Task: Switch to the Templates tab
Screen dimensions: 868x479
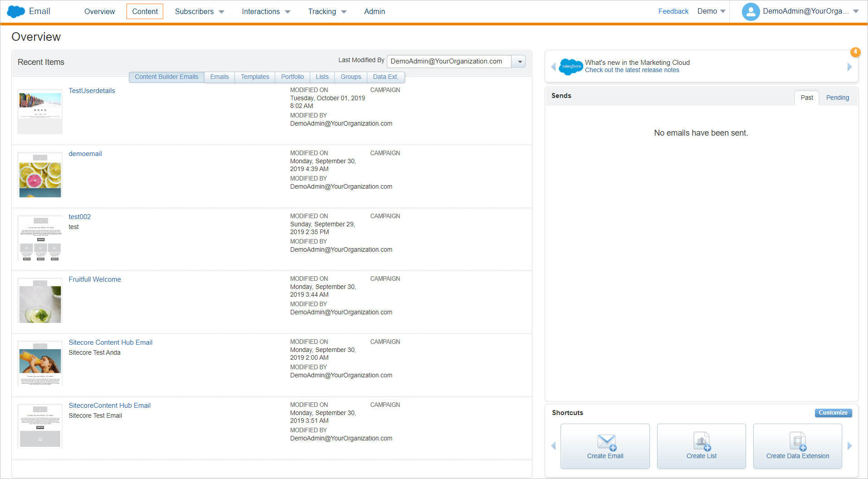Action: (254, 77)
